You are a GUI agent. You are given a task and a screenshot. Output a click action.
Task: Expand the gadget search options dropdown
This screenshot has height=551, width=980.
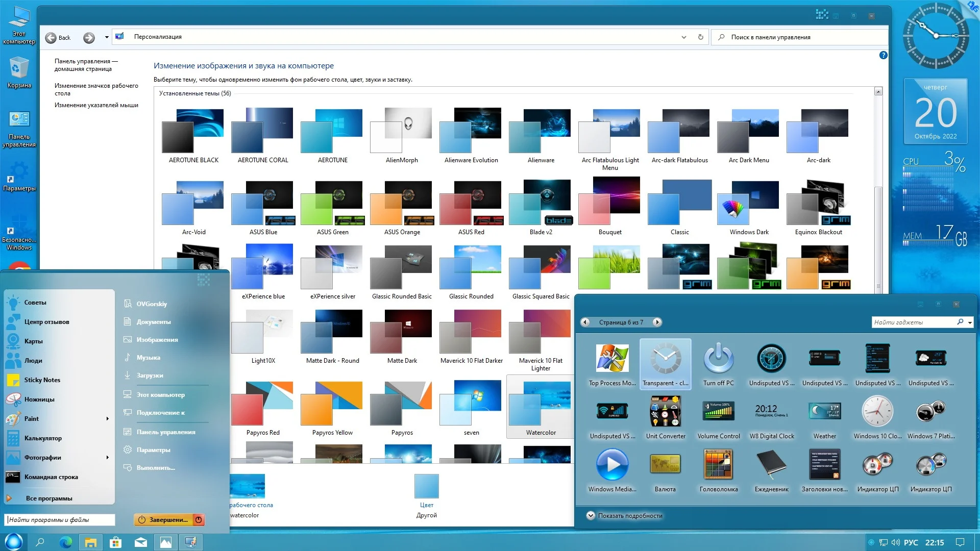click(x=970, y=322)
